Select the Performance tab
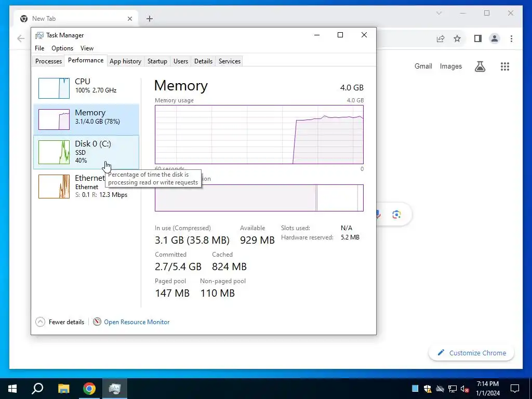 click(86, 60)
